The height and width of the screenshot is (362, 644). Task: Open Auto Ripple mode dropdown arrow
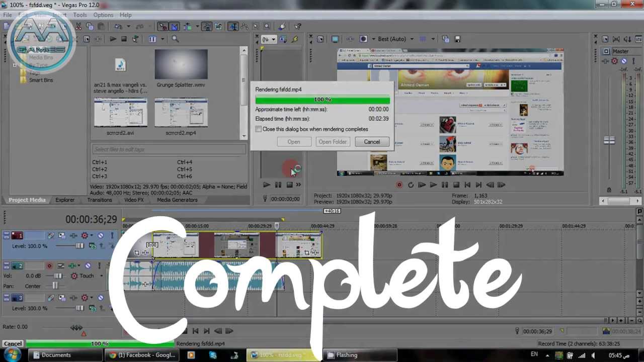(x=197, y=26)
